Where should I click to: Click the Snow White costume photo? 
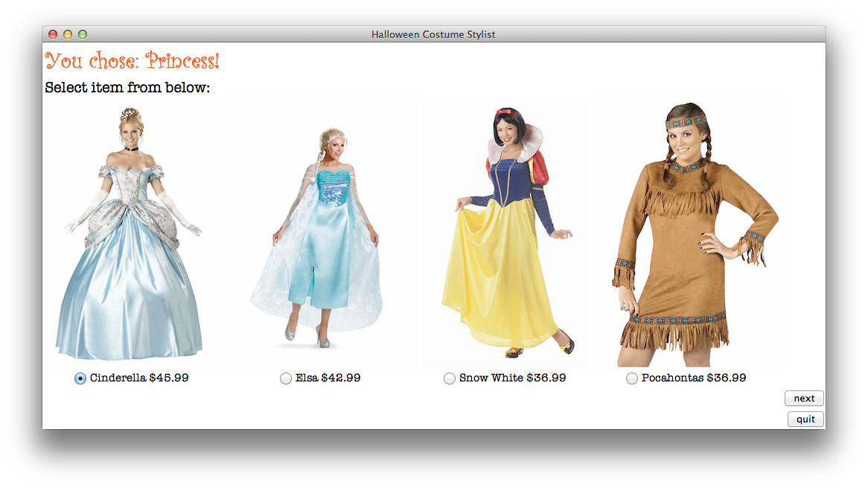pyautogui.click(x=506, y=234)
